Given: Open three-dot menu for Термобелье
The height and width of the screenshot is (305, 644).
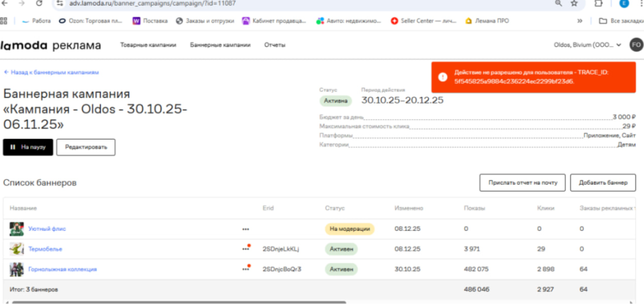Looking at the screenshot, I should [x=246, y=249].
